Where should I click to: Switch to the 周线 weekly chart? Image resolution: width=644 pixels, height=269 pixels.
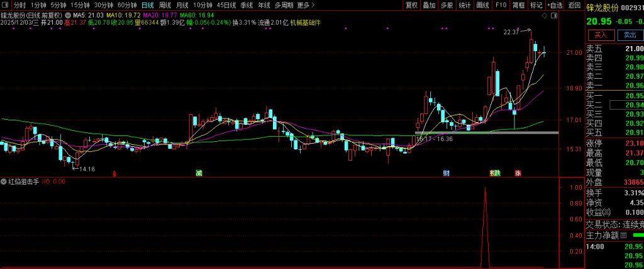click(x=165, y=5)
